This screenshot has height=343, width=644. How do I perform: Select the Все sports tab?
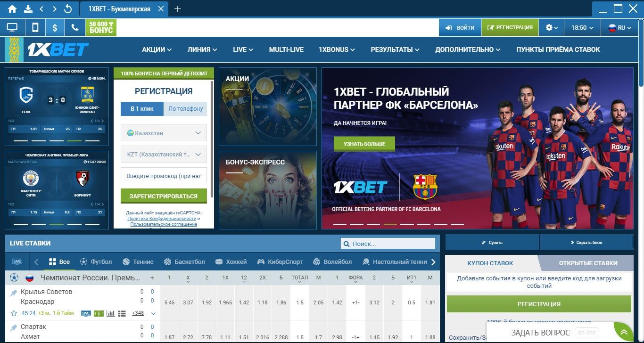(59, 262)
